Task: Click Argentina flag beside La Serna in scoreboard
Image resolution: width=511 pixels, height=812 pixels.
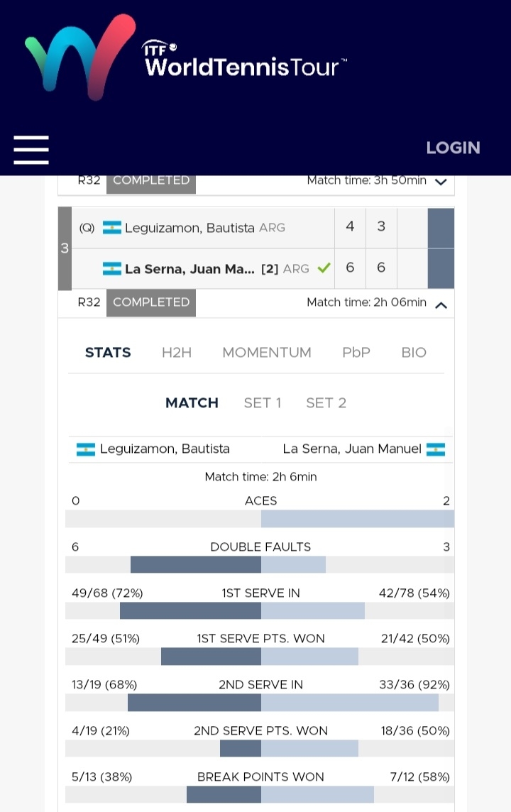Action: pyautogui.click(x=112, y=269)
